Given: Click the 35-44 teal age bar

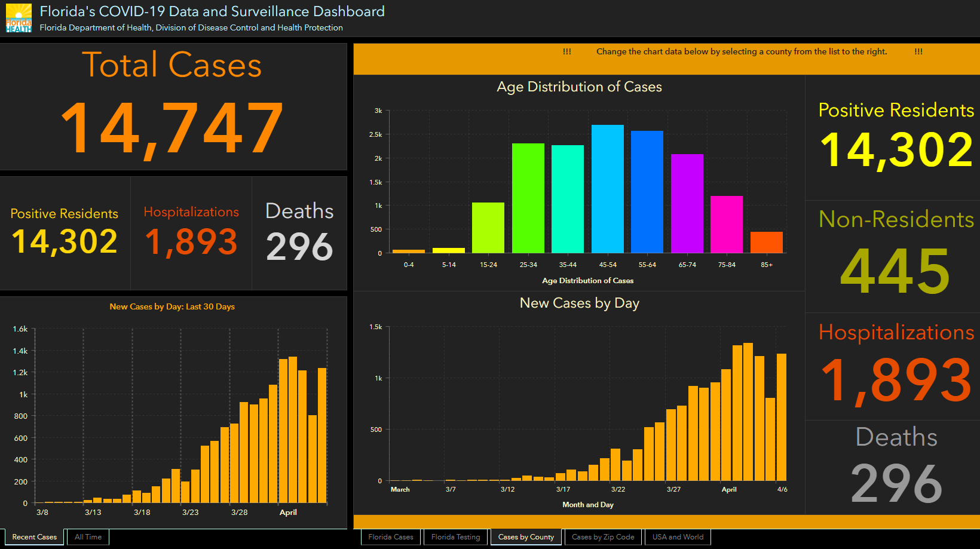Looking at the screenshot, I should (568, 199).
